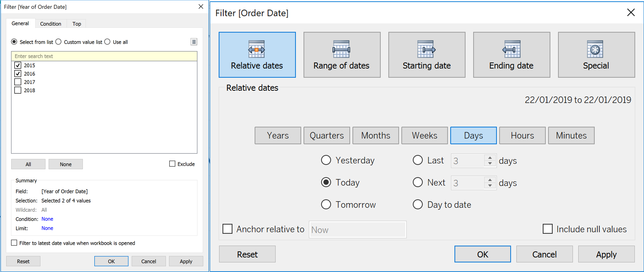
Task: Open the Condition None link in Summary
Action: 47,219
